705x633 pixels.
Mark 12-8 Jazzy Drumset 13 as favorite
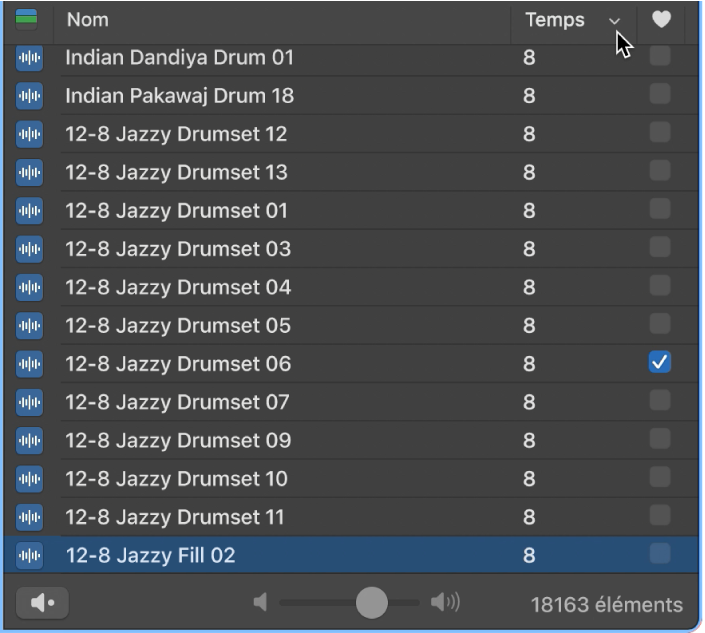[x=660, y=172]
